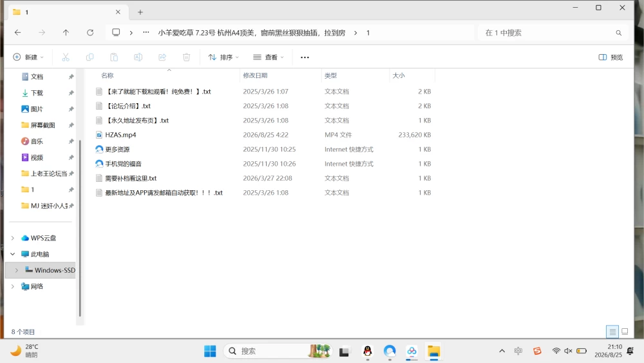Image resolution: width=644 pixels, height=363 pixels.
Task: Collapse the 此电脑 tree node
Action: click(x=13, y=254)
